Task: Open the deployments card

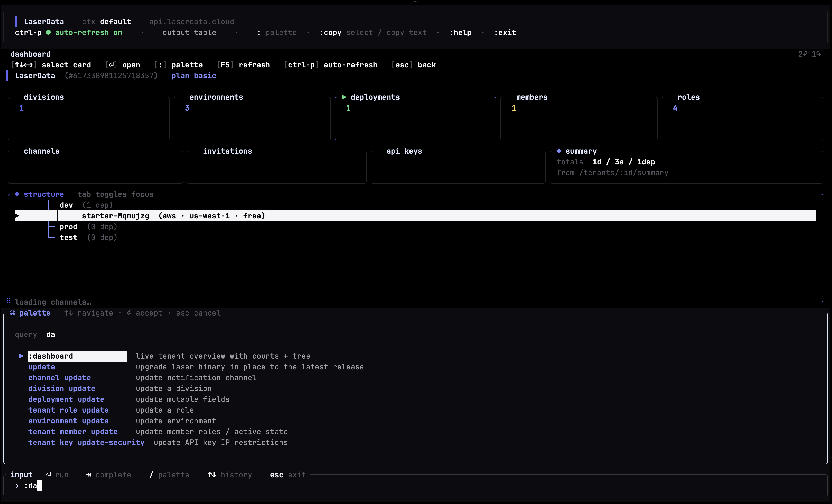Action: point(415,118)
